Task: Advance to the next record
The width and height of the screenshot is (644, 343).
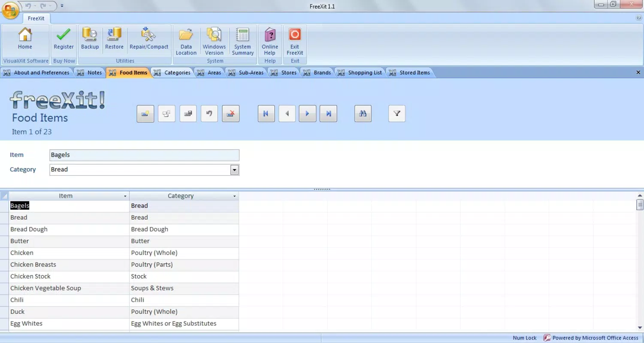Action: point(308,114)
